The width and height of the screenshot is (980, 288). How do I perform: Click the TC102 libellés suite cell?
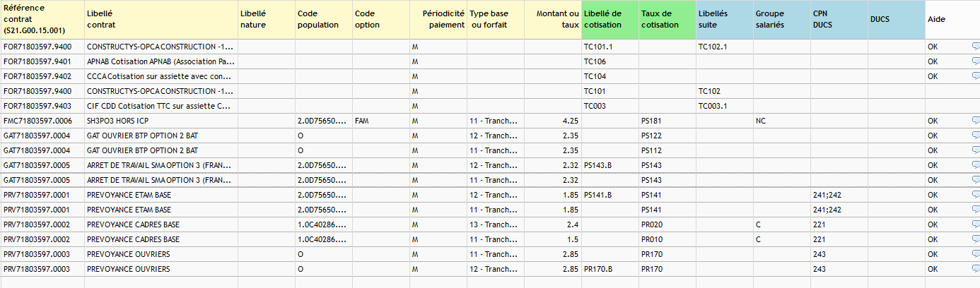point(724,91)
